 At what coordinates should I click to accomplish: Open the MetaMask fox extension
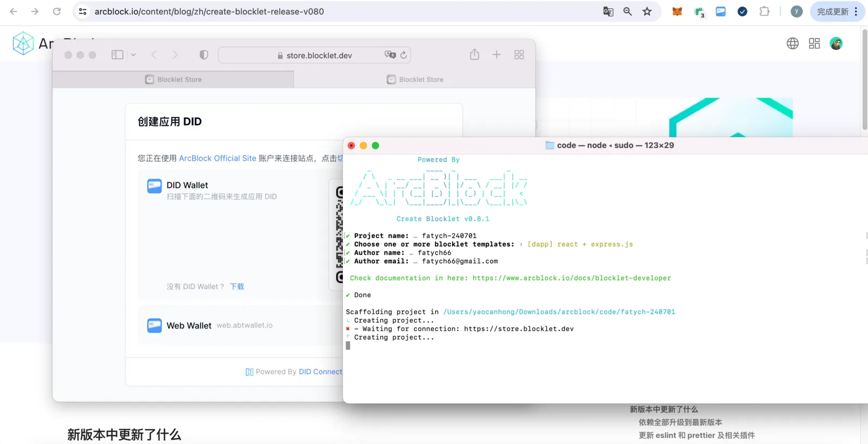pyautogui.click(x=677, y=11)
